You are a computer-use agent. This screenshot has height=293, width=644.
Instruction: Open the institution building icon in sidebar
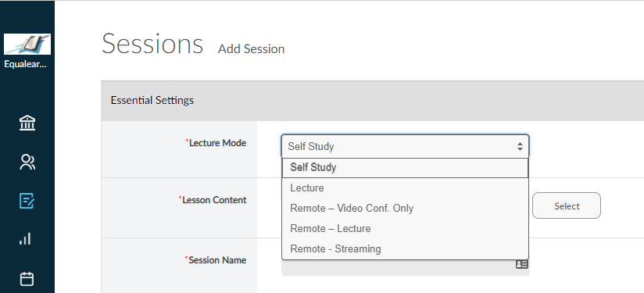point(27,123)
